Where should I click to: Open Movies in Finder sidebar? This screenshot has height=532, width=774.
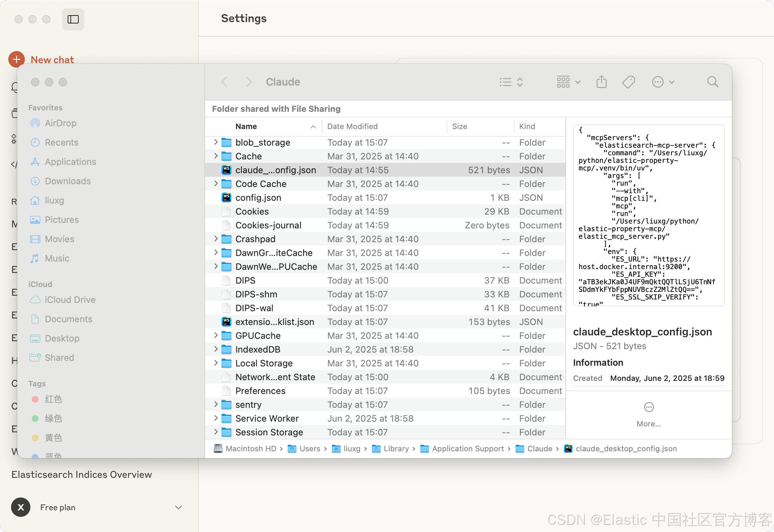pos(52,239)
